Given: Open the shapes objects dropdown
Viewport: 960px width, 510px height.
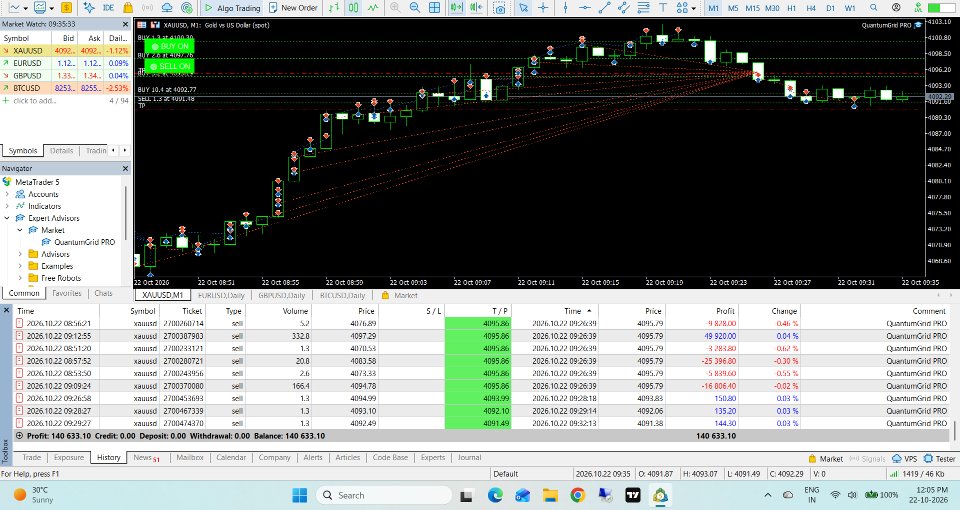Looking at the screenshot, I should point(693,8).
